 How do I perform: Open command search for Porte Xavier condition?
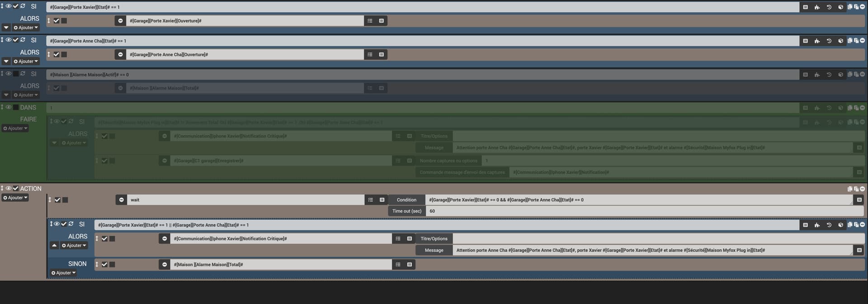coord(805,7)
